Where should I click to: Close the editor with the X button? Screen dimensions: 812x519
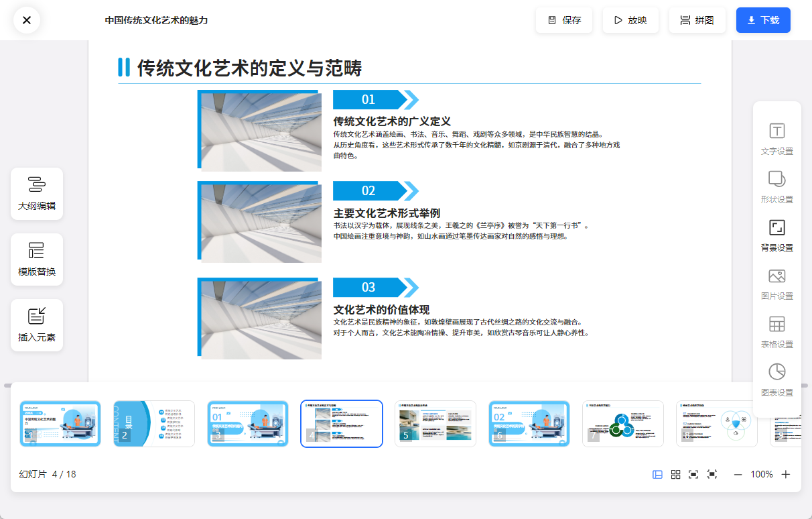click(x=27, y=20)
